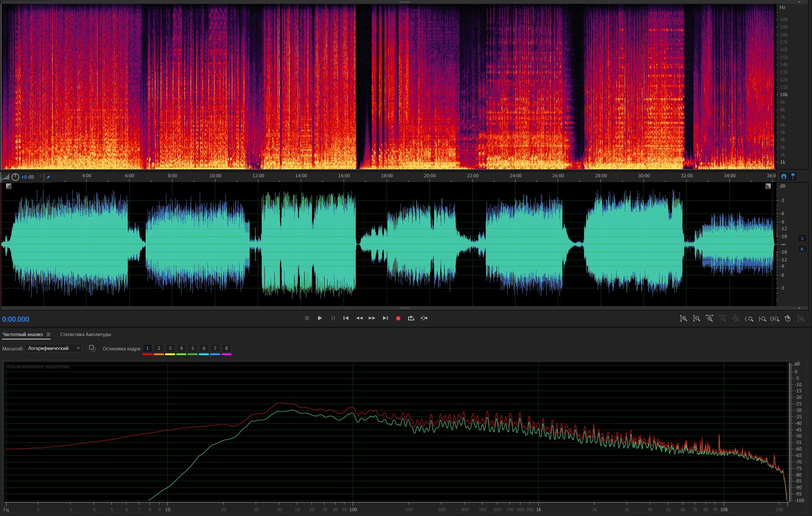
Task: Click Zoom Out Full icon
Action: (735, 319)
